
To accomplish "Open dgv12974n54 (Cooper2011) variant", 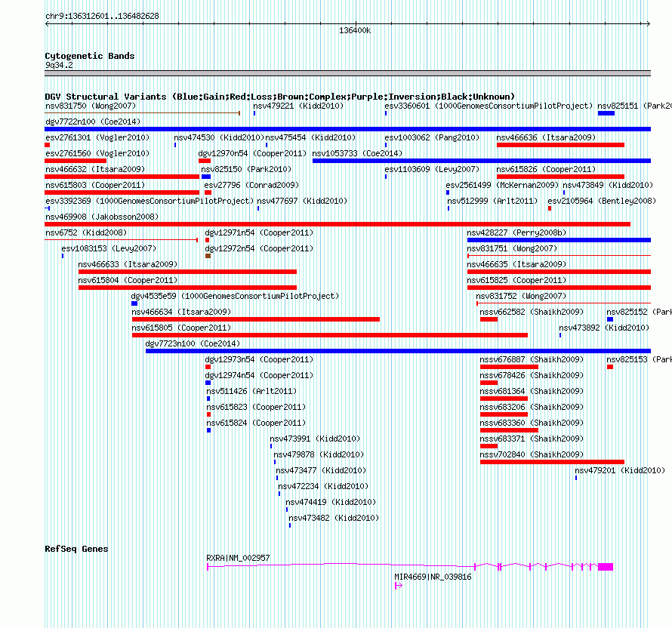I will (x=259, y=375).
